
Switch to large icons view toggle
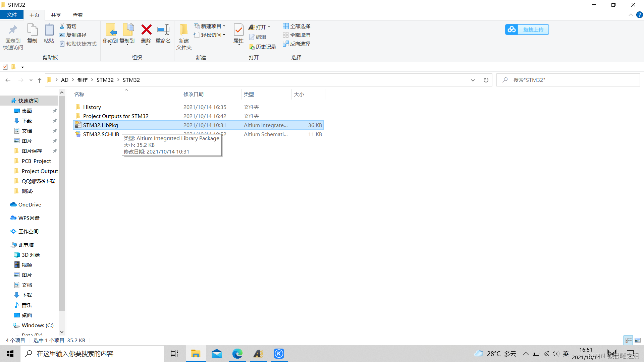pyautogui.click(x=638, y=340)
